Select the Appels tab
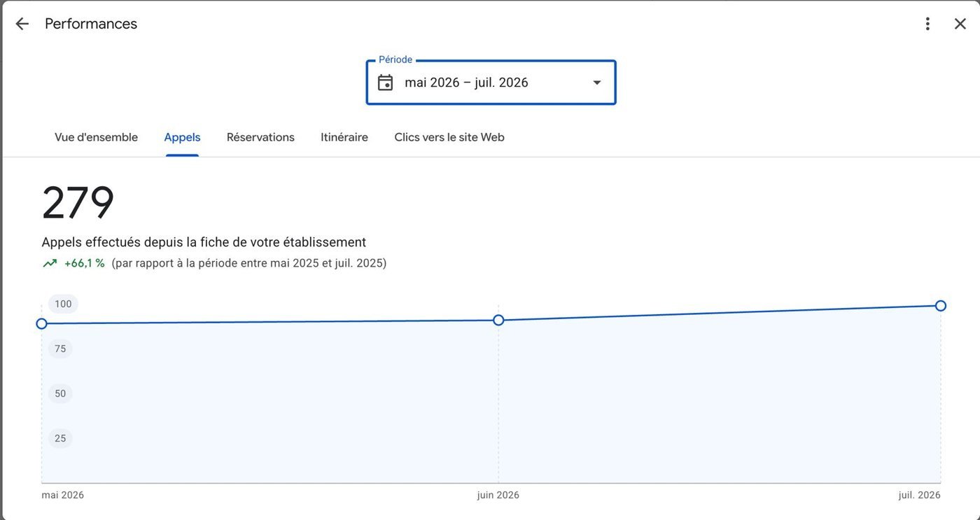 pos(182,137)
